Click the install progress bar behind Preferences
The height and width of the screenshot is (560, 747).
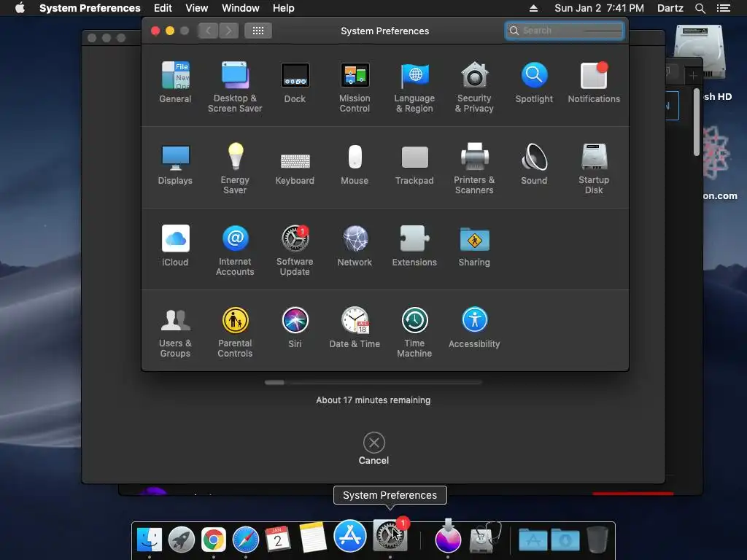[373, 382]
